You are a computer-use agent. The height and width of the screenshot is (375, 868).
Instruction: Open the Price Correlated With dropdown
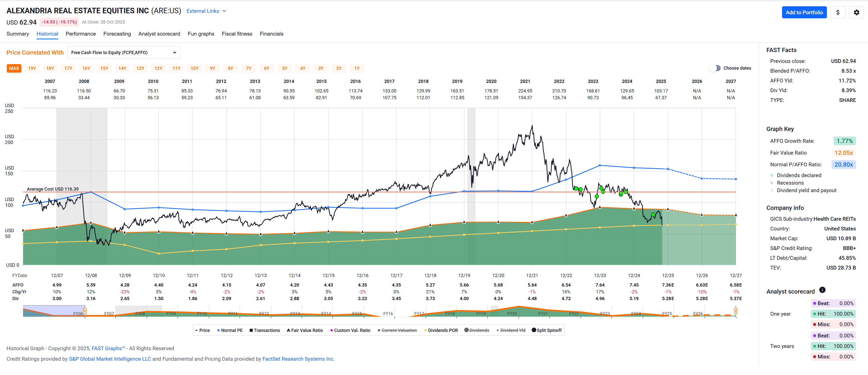pos(124,53)
